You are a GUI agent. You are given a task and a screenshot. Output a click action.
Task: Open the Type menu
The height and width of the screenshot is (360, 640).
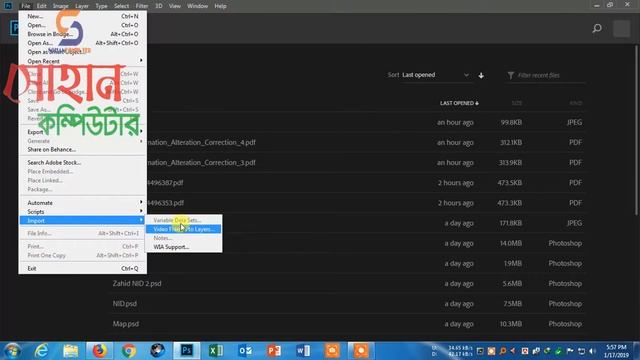coord(101,6)
